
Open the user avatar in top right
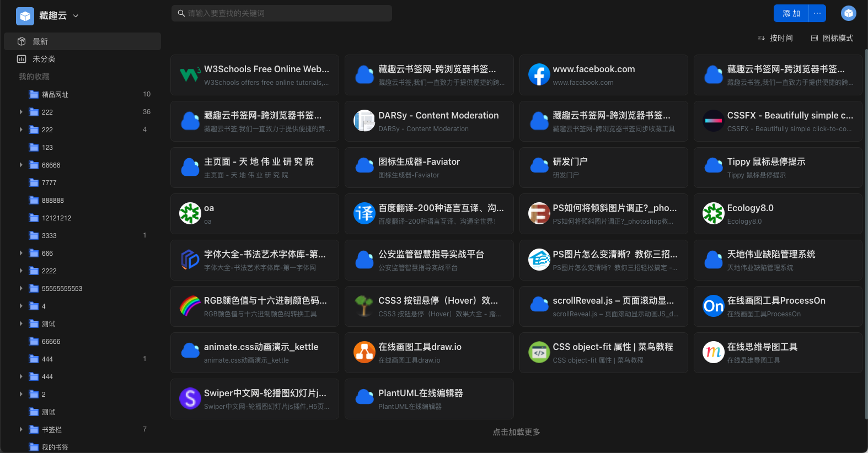click(x=848, y=13)
